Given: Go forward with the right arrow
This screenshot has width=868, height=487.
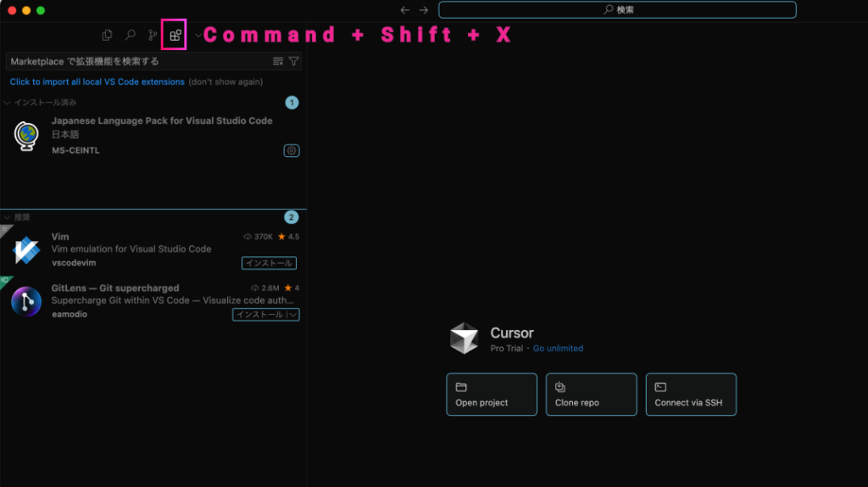Looking at the screenshot, I should (424, 10).
